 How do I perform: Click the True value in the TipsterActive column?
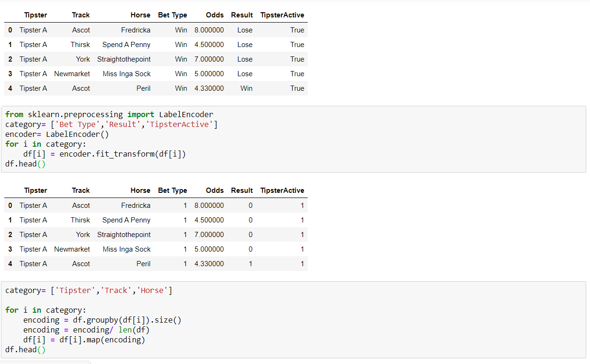(x=297, y=30)
